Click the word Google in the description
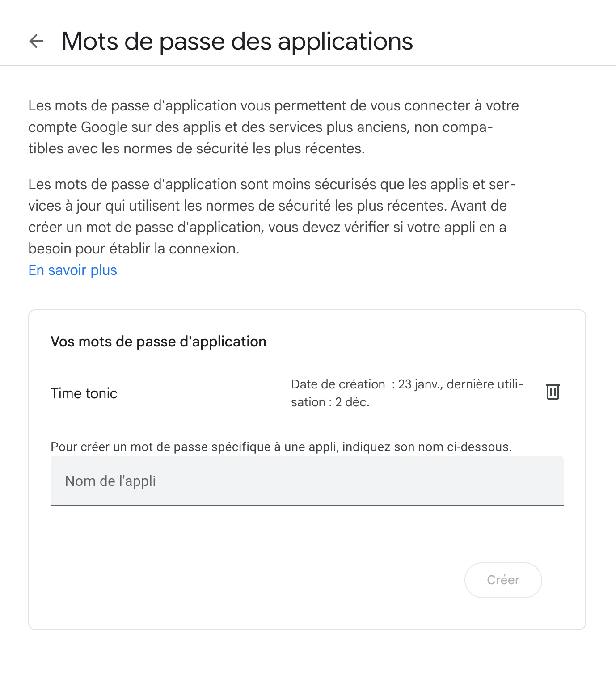The height and width of the screenshot is (675, 616). [x=104, y=127]
